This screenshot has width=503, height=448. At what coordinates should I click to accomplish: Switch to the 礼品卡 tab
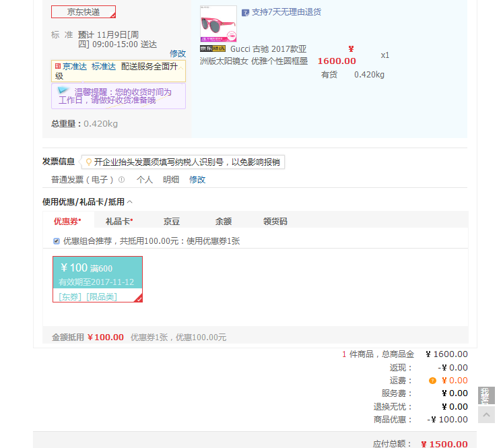coord(119,221)
